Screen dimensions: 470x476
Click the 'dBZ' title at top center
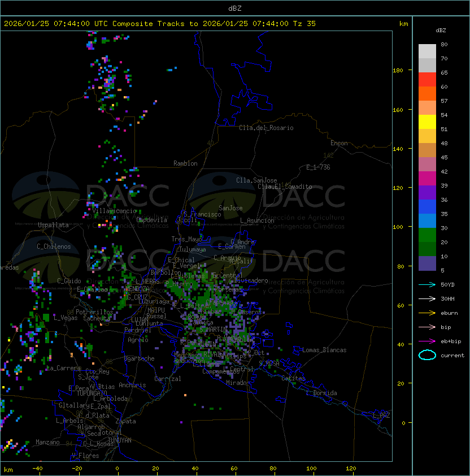point(235,8)
